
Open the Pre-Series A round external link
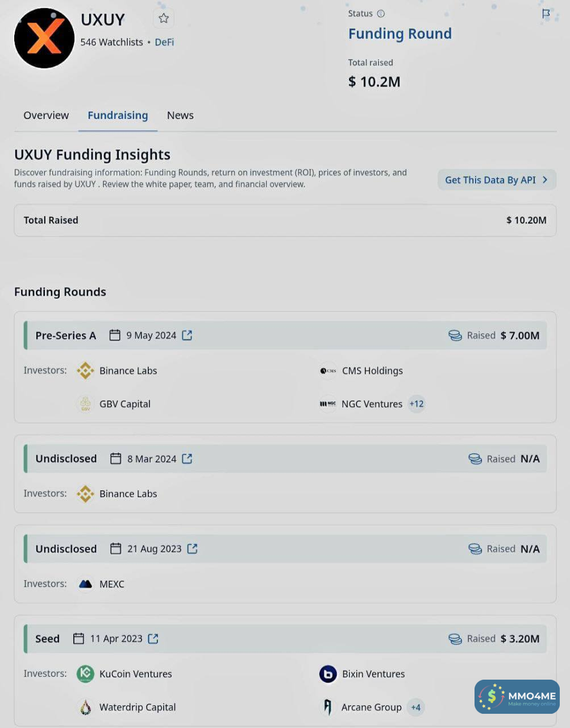pos(187,336)
